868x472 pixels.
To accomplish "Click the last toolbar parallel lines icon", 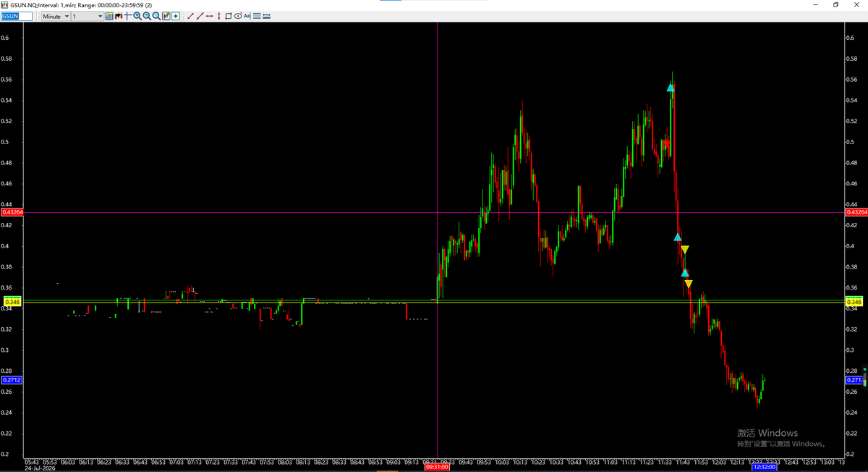I will click(x=266, y=16).
